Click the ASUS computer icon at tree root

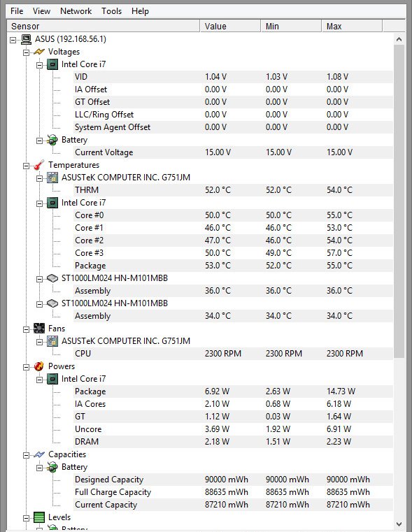coord(26,39)
